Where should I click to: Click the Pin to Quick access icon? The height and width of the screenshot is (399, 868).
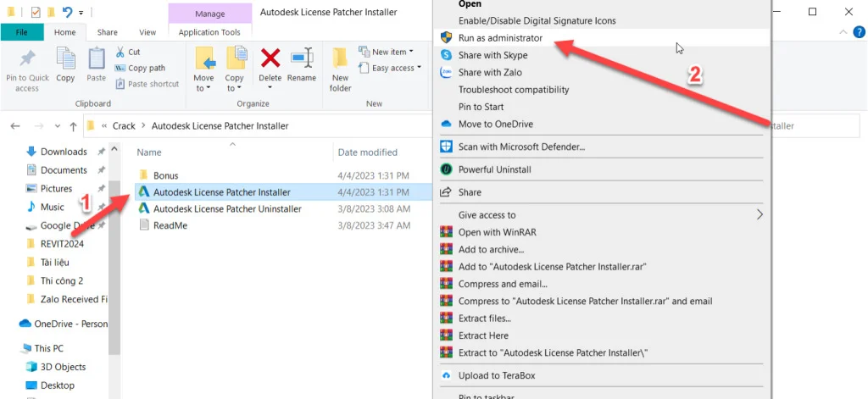pyautogui.click(x=27, y=58)
